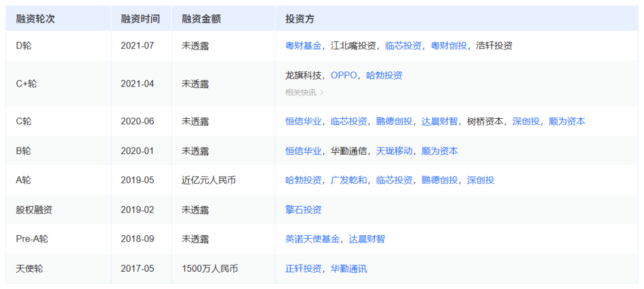
Task: Click 顺为资本 in the B轮 row
Action: (x=439, y=151)
